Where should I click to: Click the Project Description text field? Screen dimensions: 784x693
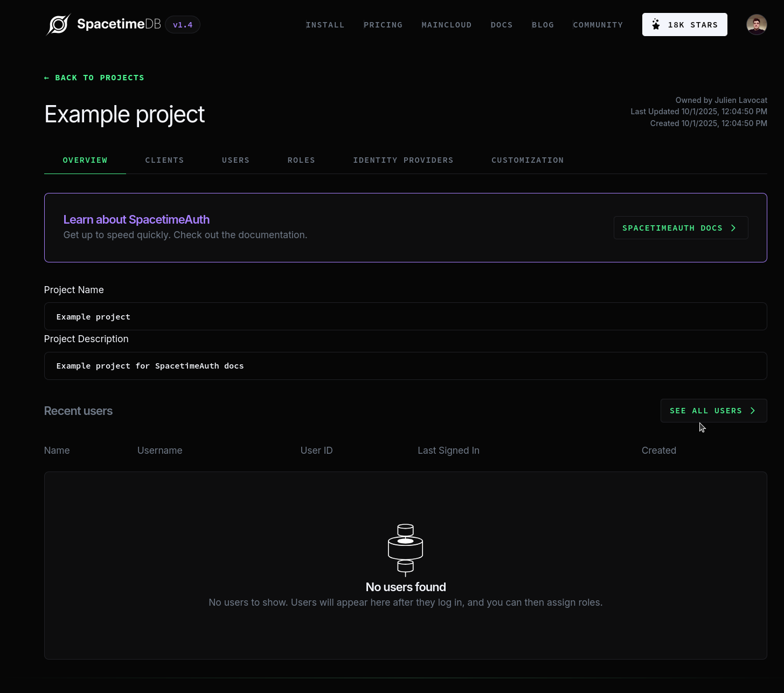(405, 365)
